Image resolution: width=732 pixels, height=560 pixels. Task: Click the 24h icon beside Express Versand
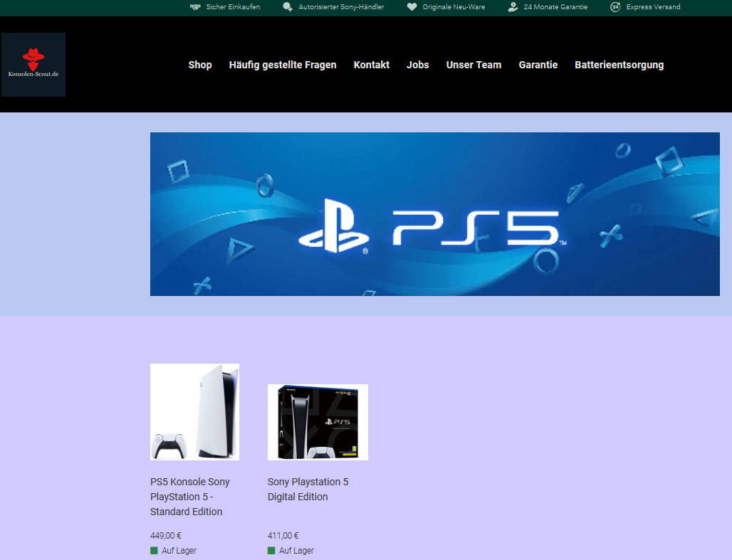[616, 7]
